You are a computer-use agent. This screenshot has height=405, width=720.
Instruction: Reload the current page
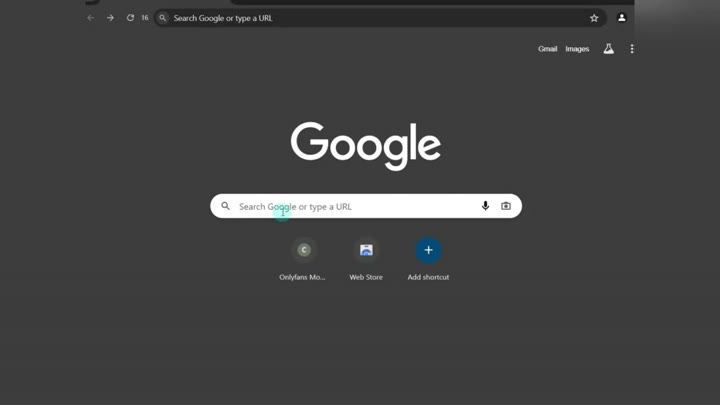(130, 18)
